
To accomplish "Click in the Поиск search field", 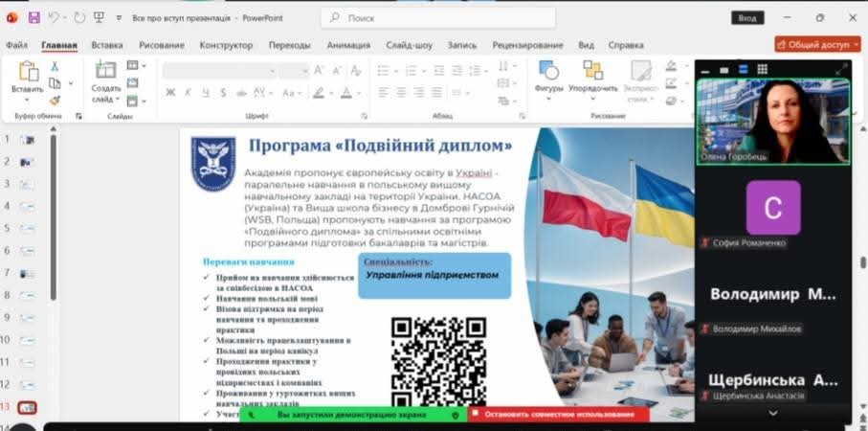I will tap(437, 17).
